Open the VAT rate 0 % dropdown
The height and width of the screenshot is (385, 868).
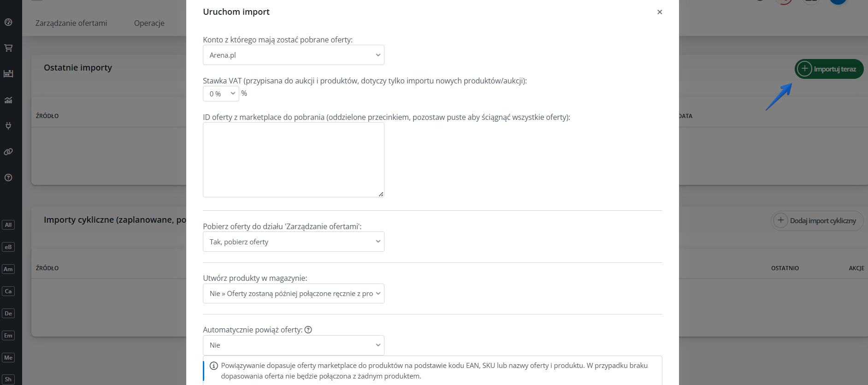pos(221,94)
